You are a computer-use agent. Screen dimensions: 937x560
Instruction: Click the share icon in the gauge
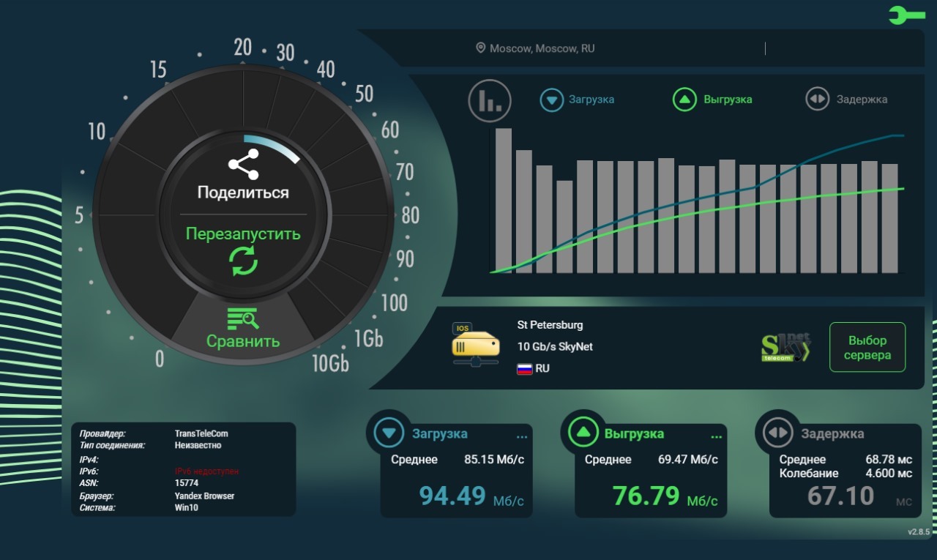pyautogui.click(x=243, y=165)
